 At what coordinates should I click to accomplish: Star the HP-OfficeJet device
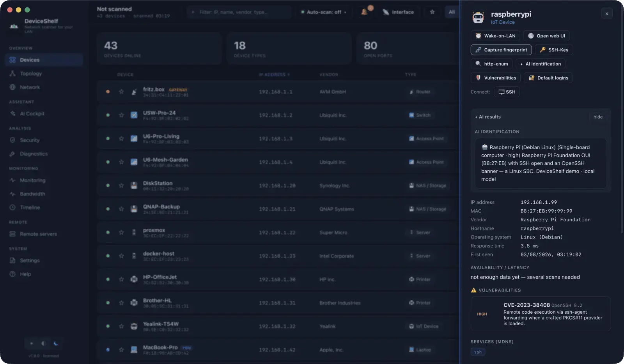pos(121,279)
